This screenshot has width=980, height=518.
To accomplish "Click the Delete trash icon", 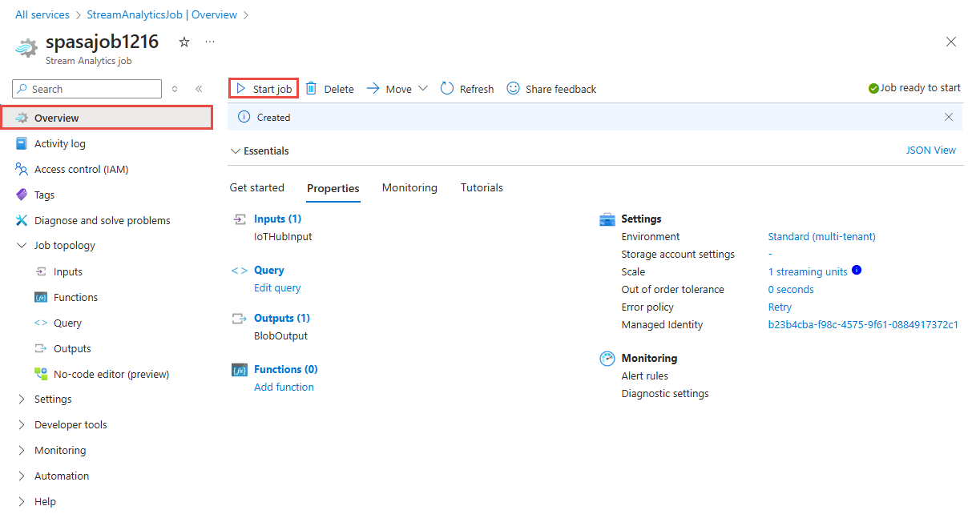I will pyautogui.click(x=311, y=89).
